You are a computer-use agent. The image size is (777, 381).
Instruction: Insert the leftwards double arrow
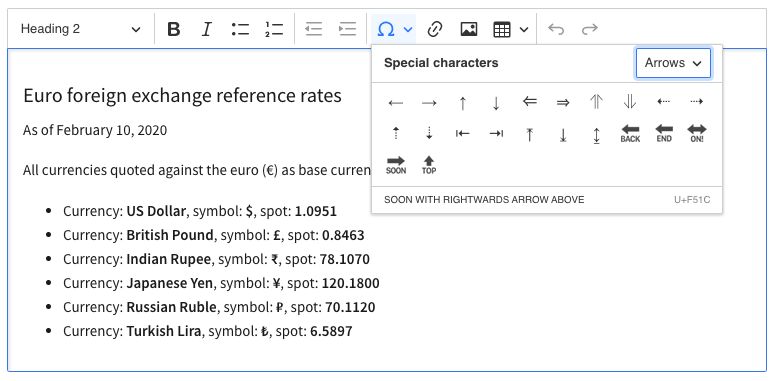coord(530,102)
